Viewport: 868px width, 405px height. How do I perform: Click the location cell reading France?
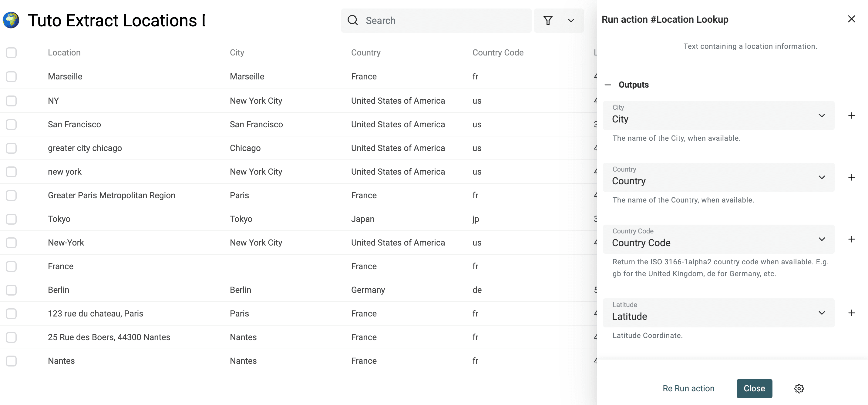[60, 266]
